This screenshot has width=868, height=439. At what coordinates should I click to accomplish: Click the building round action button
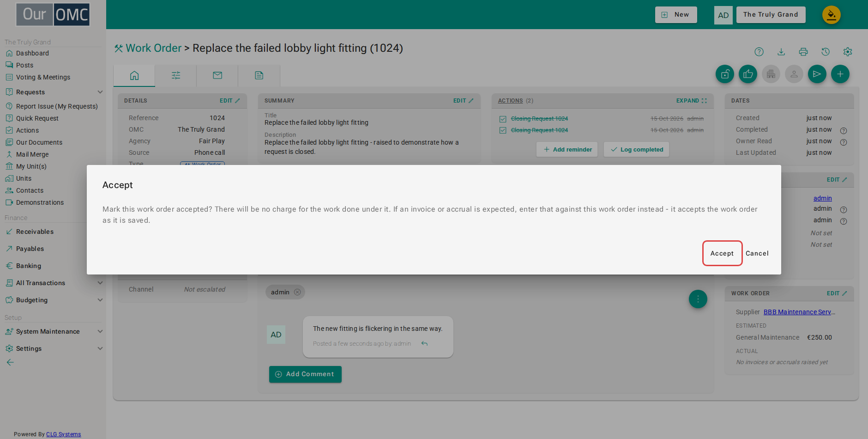771,74
